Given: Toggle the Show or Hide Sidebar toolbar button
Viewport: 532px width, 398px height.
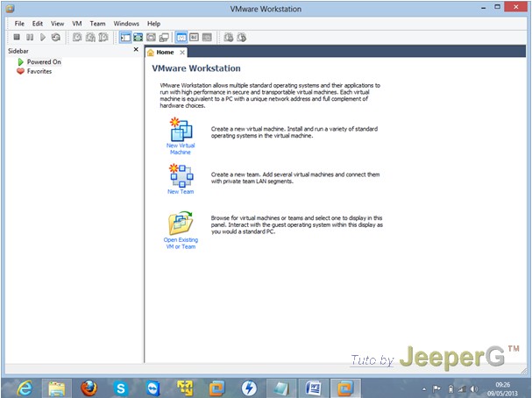Looking at the screenshot, I should click(x=125, y=37).
